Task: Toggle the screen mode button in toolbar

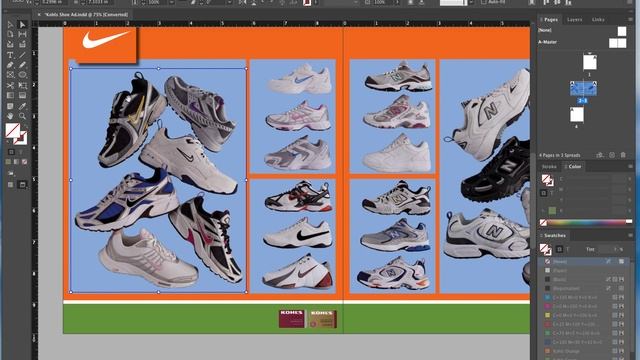Action: point(23,185)
